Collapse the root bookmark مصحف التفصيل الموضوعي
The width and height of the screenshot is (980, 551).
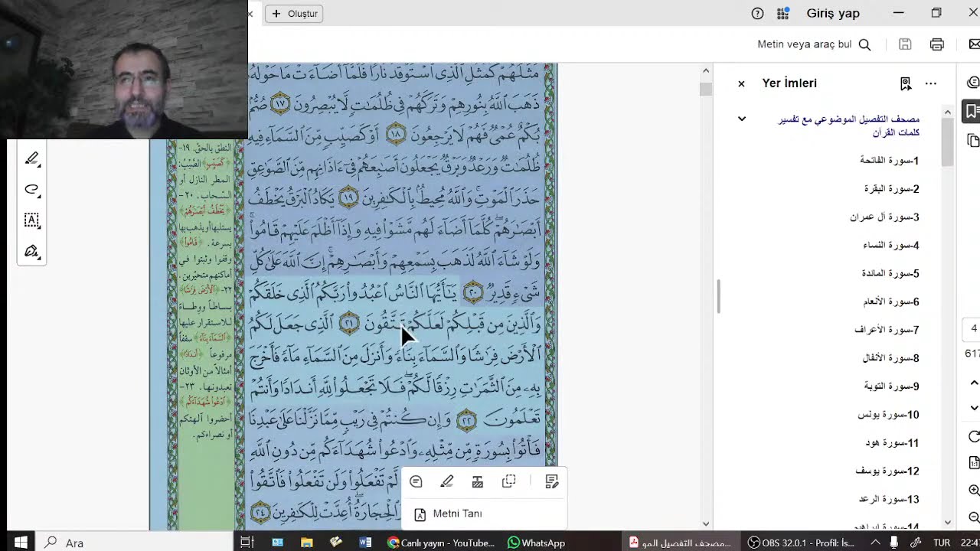click(x=741, y=119)
